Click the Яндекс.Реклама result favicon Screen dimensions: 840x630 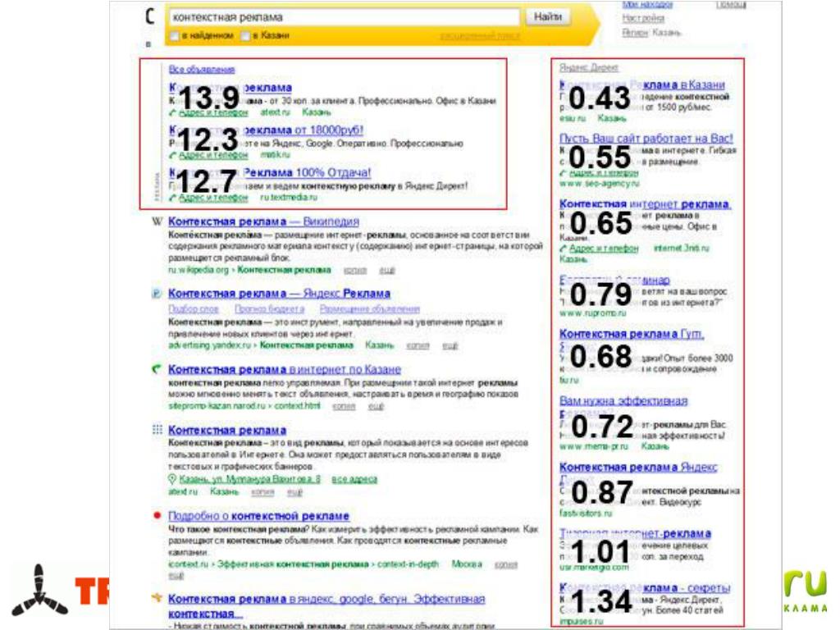click(x=157, y=294)
